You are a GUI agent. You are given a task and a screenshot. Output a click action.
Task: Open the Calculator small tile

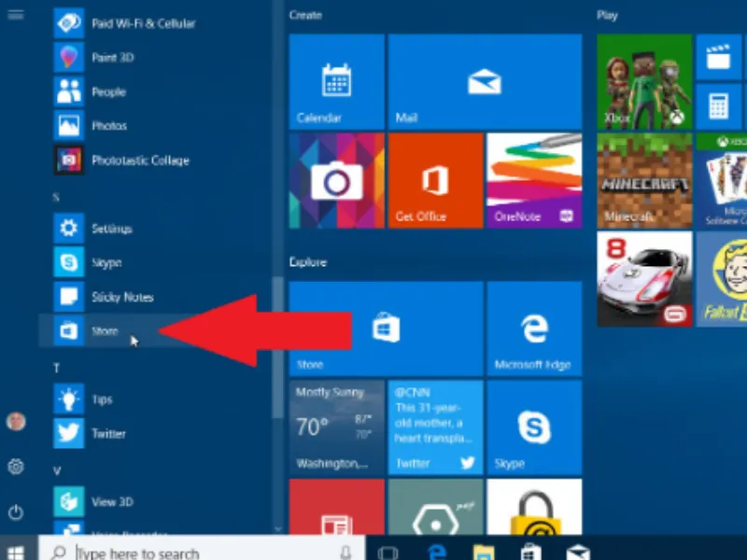(718, 106)
